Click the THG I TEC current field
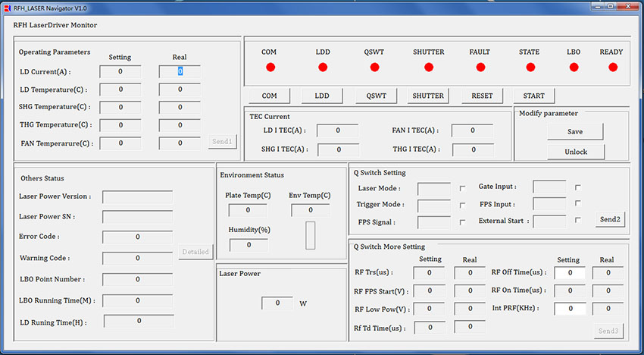 pos(473,149)
